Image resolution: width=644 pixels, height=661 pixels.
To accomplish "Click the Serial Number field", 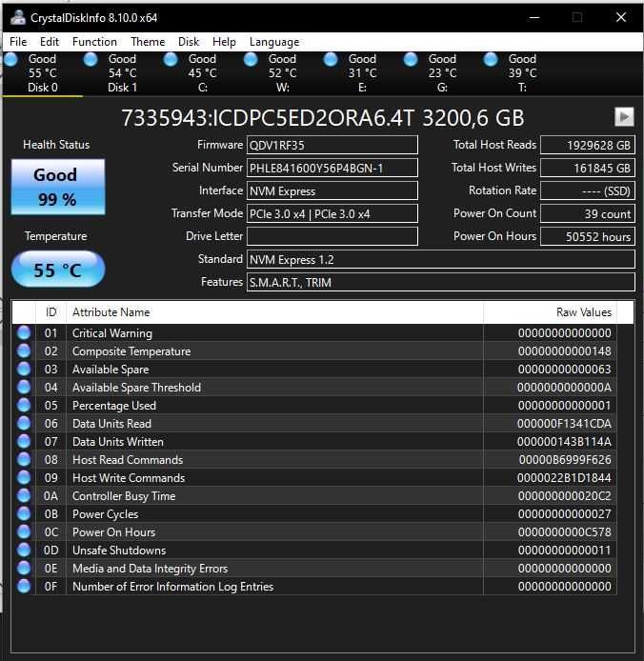I will click(x=332, y=168).
